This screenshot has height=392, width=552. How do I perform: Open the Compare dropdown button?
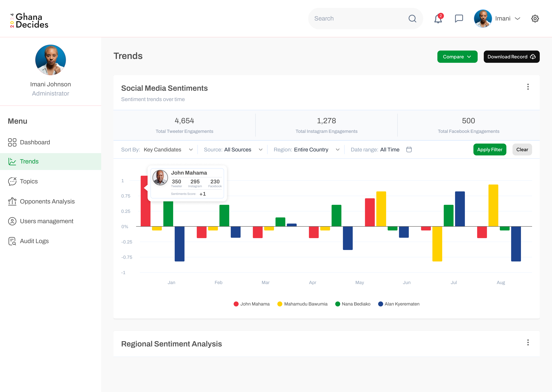point(457,57)
